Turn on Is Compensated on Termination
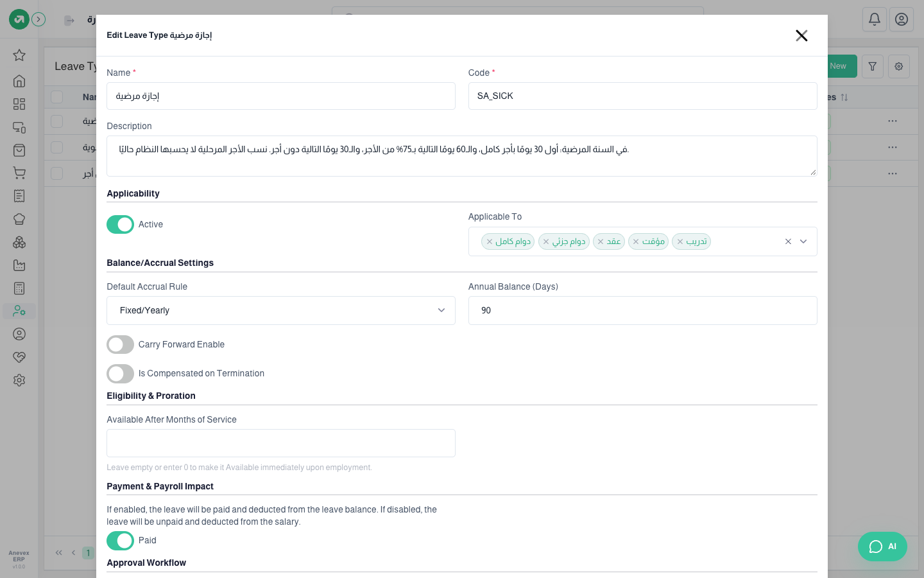Screen dimensions: 924x578 pos(120,374)
